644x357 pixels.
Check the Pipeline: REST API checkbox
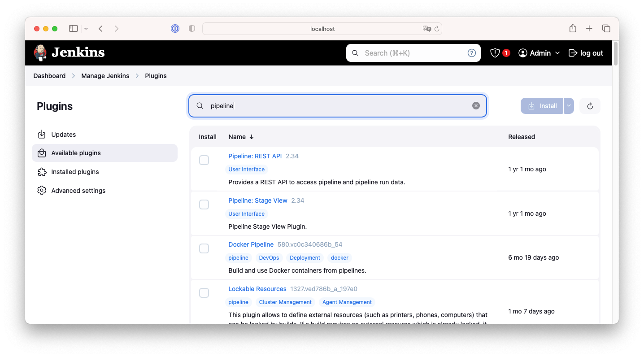pos(204,160)
